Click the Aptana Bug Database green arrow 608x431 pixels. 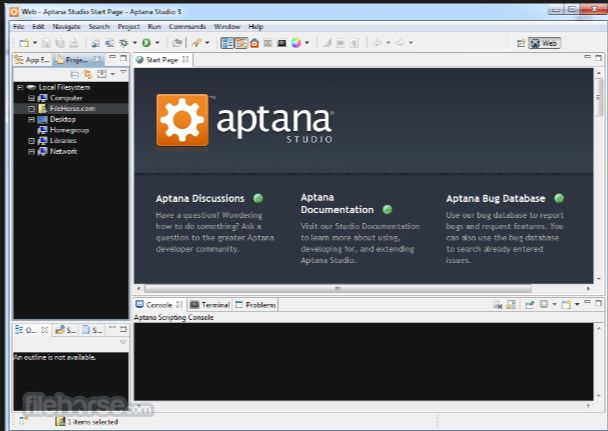[559, 198]
